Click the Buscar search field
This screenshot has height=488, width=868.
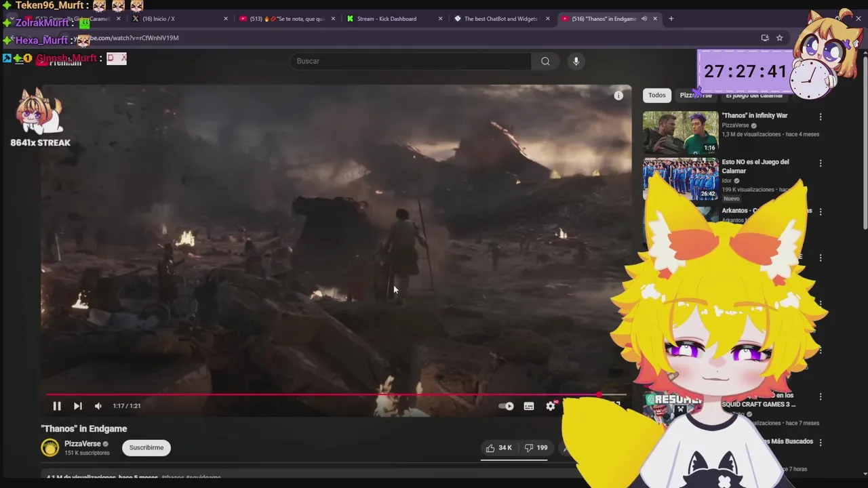click(411, 61)
